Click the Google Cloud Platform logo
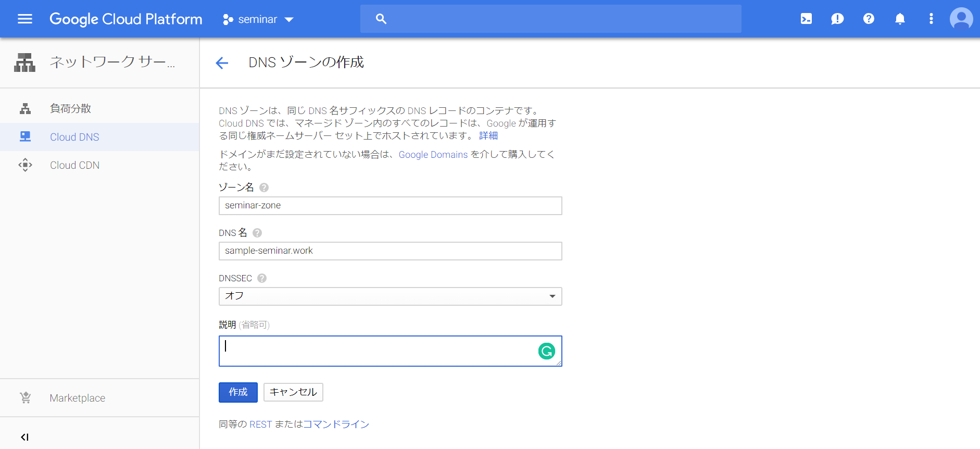The width and height of the screenshot is (980, 449). point(126,19)
